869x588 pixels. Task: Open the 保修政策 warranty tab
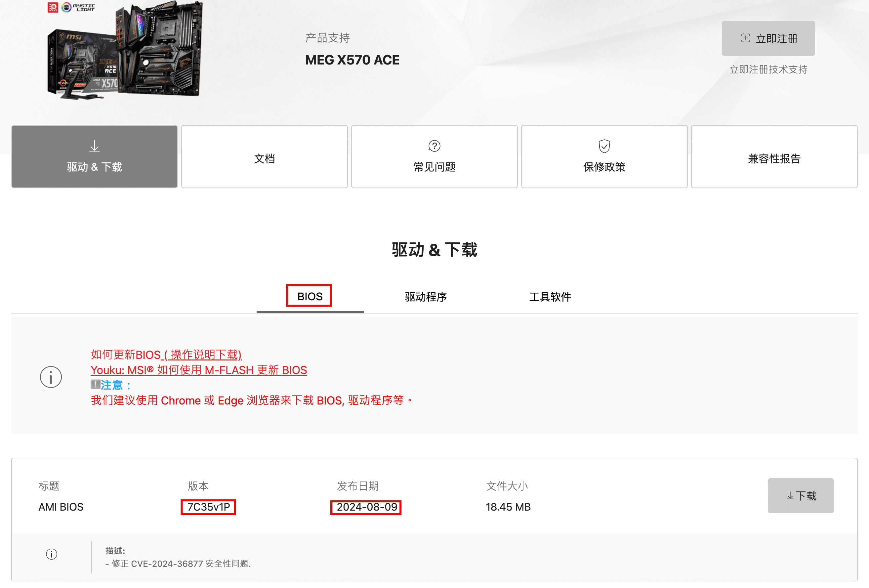point(604,156)
